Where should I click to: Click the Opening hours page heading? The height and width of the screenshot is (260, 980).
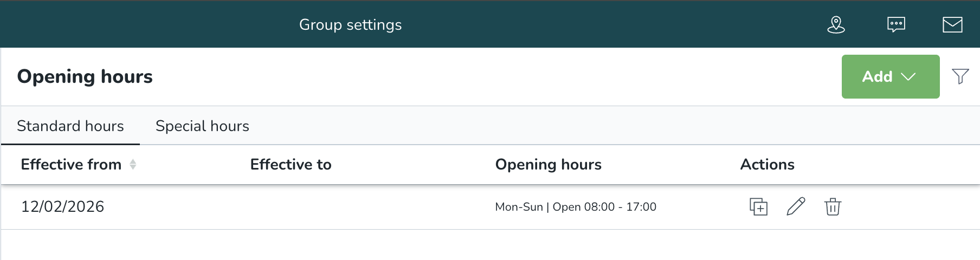pyautogui.click(x=85, y=77)
